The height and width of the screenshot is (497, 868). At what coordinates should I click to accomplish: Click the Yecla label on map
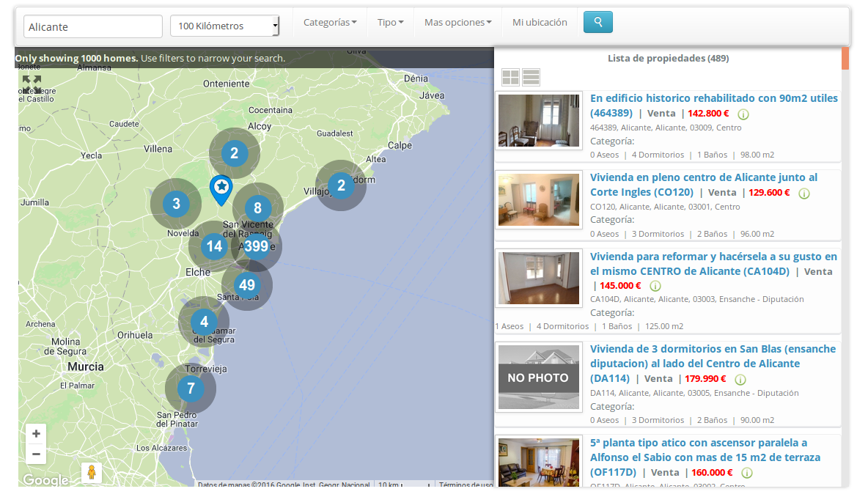tap(92, 155)
